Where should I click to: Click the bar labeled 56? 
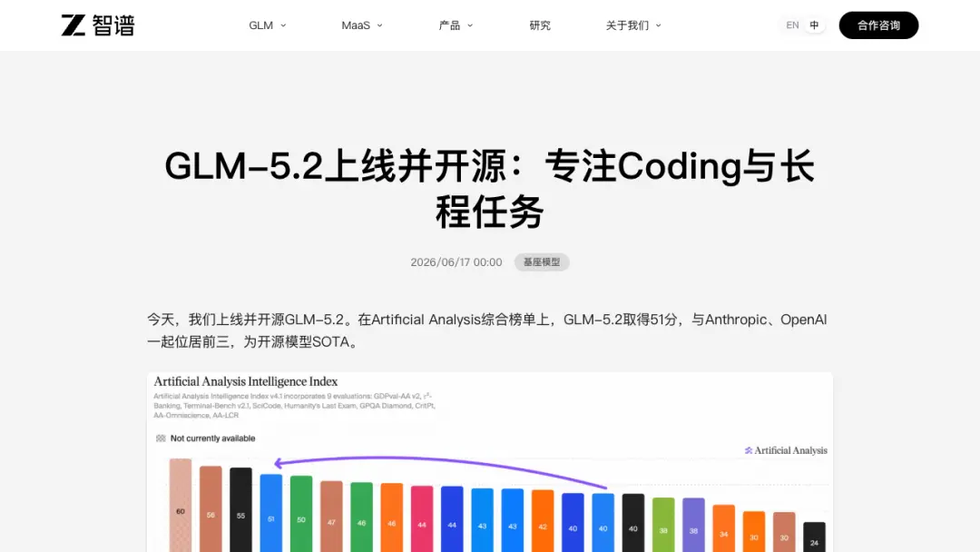211,508
